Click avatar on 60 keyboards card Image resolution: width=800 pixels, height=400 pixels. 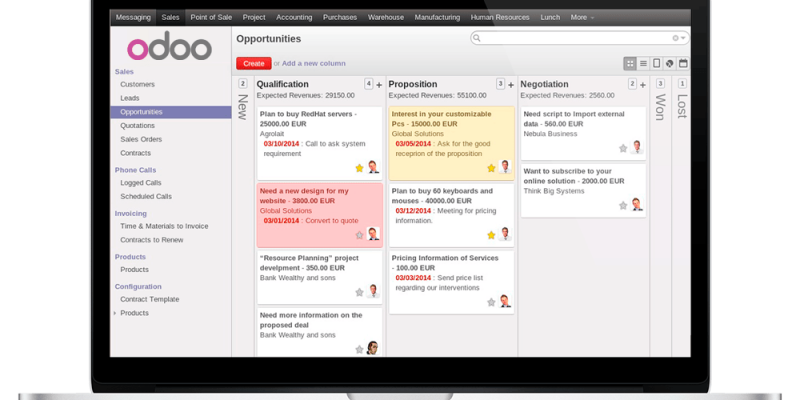(x=505, y=234)
